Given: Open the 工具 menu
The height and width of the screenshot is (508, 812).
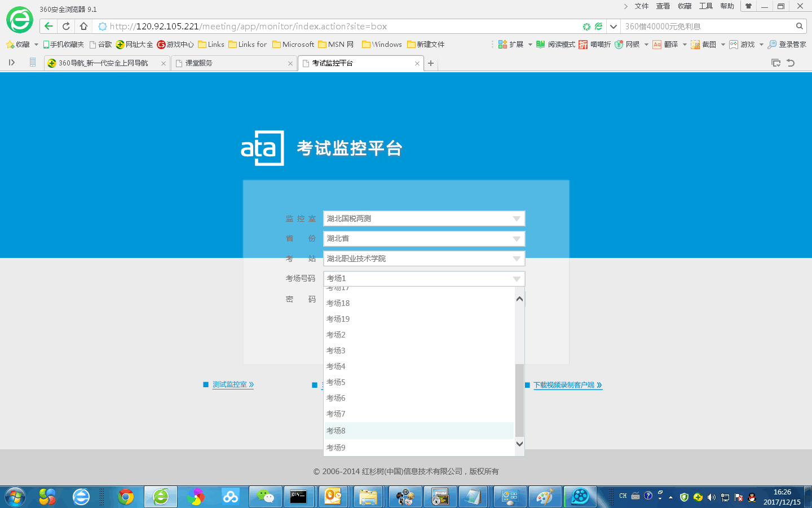Looking at the screenshot, I should click(706, 6).
